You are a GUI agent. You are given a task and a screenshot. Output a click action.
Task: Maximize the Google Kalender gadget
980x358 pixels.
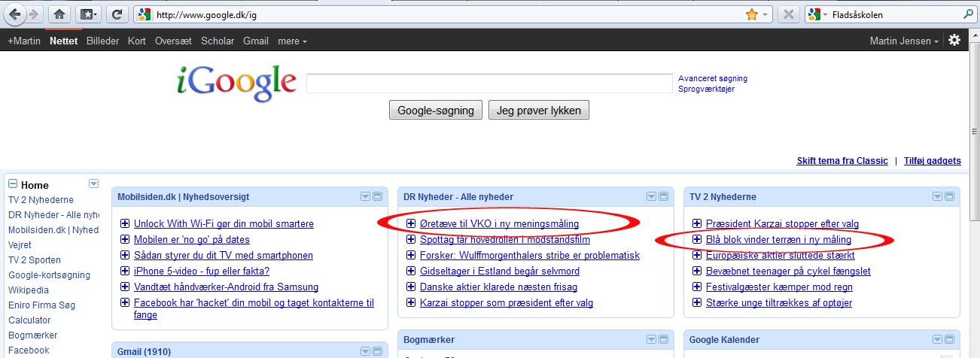[x=950, y=340]
